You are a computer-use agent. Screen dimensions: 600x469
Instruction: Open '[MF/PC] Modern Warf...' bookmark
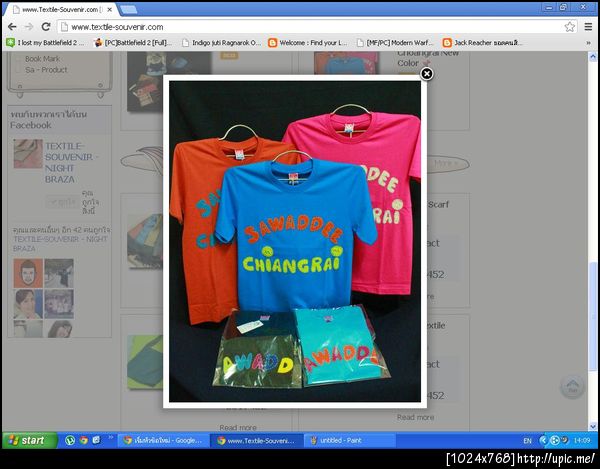(395, 43)
